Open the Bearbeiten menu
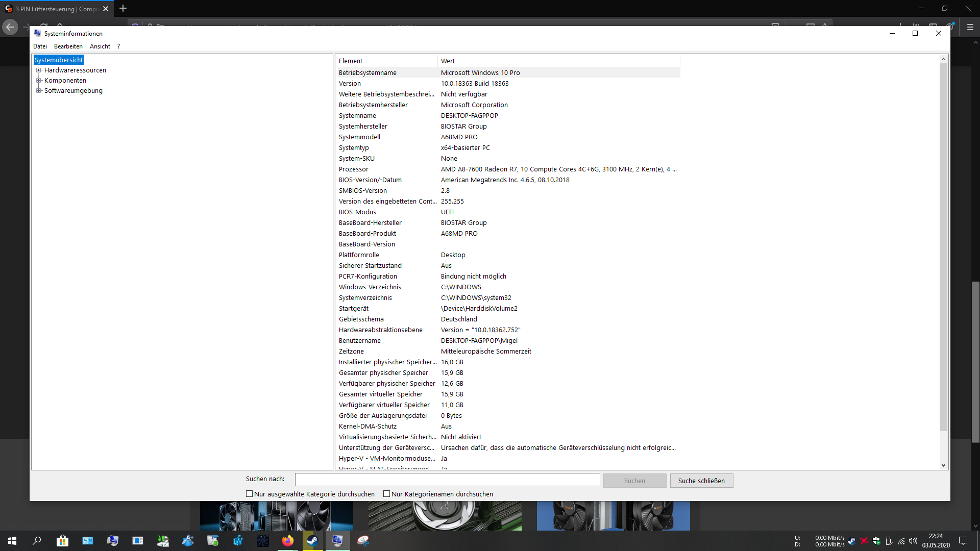The image size is (980, 551). click(x=68, y=46)
